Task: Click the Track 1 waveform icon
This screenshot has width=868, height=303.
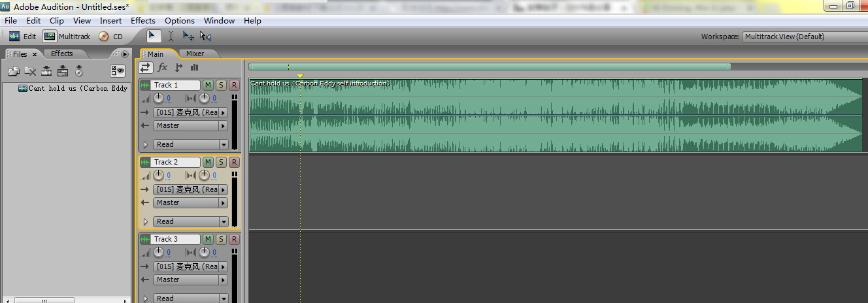Action: (145, 85)
